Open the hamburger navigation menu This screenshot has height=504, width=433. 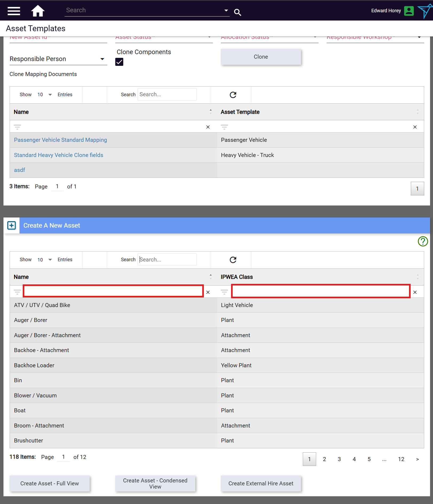pyautogui.click(x=14, y=11)
